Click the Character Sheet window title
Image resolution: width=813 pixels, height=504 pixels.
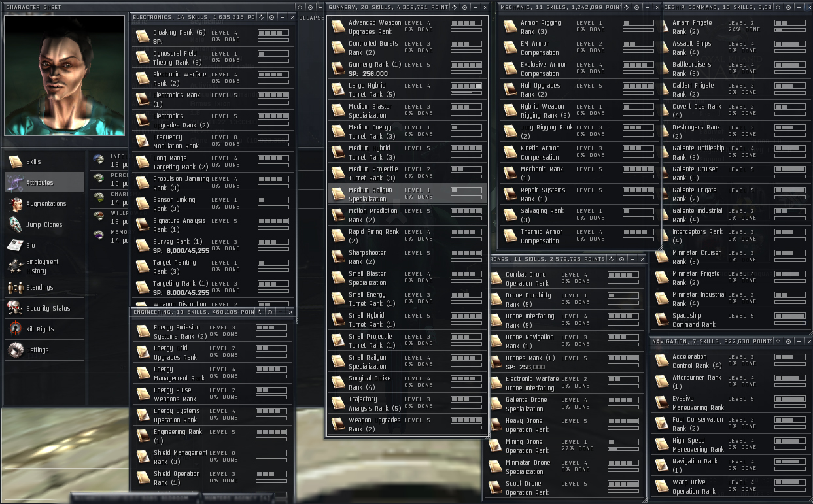point(33,7)
